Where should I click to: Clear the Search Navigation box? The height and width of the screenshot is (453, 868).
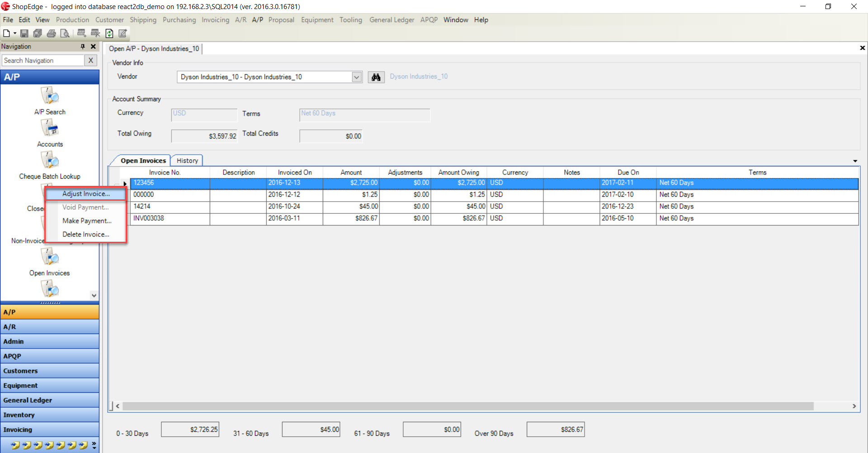tap(90, 60)
